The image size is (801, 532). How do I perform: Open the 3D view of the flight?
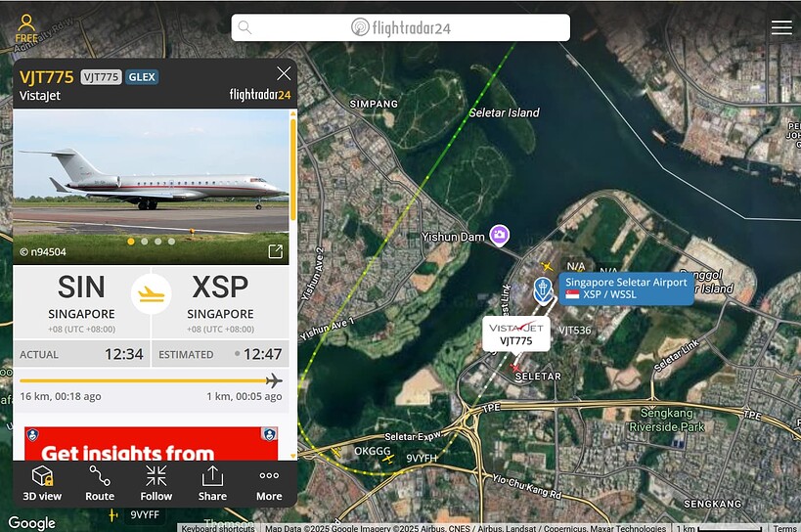[42, 483]
